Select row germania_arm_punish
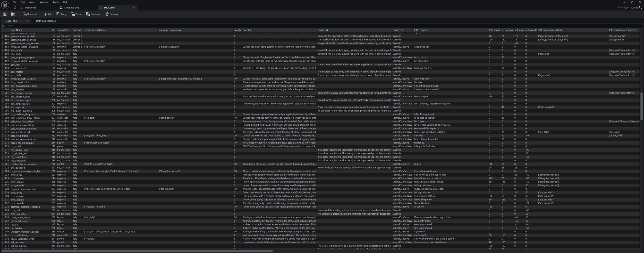644x253 pixels. (x=321, y=36)
